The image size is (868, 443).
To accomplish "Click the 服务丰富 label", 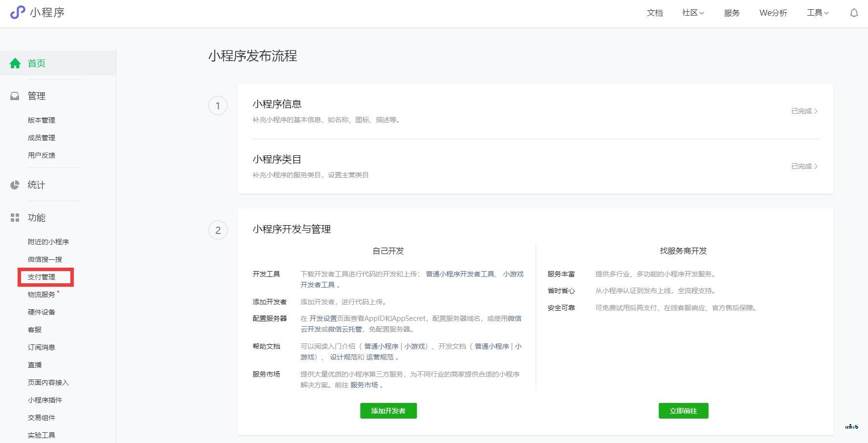I will pyautogui.click(x=561, y=274).
